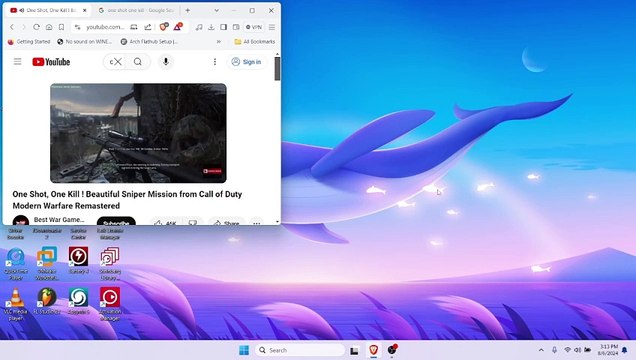Open Task View on the taskbar
The image size is (636, 360).
coord(354,350)
